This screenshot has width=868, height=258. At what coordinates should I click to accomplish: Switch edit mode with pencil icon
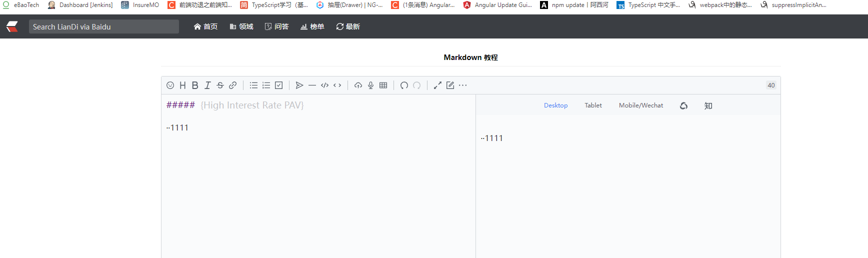(450, 85)
